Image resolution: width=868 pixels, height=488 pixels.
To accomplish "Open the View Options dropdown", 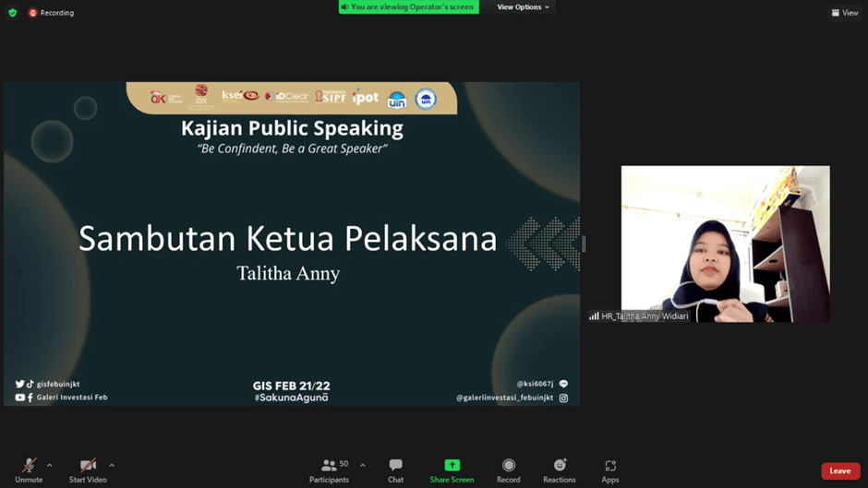I will pyautogui.click(x=523, y=7).
